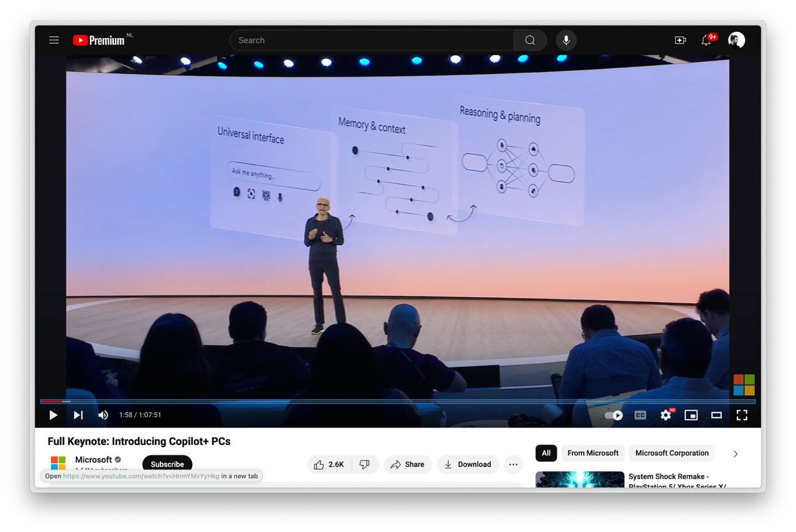Toggle the autoplay switch
The height and width of the screenshot is (532, 796).
coord(614,415)
